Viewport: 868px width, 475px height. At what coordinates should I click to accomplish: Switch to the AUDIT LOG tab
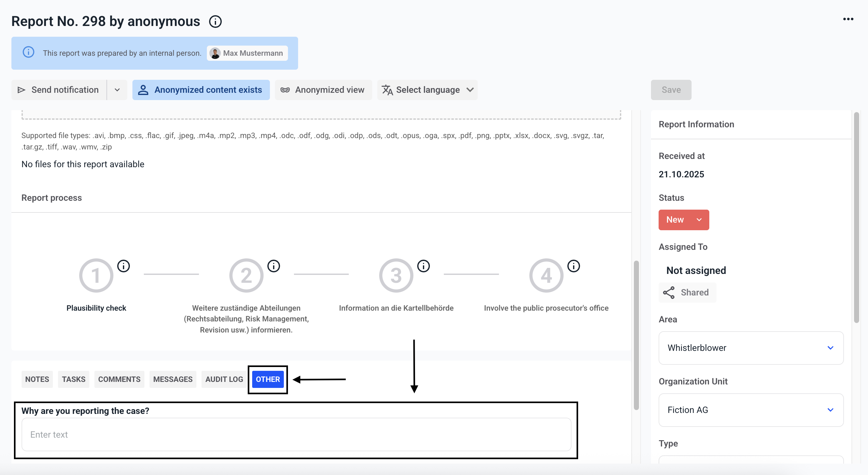tap(224, 379)
